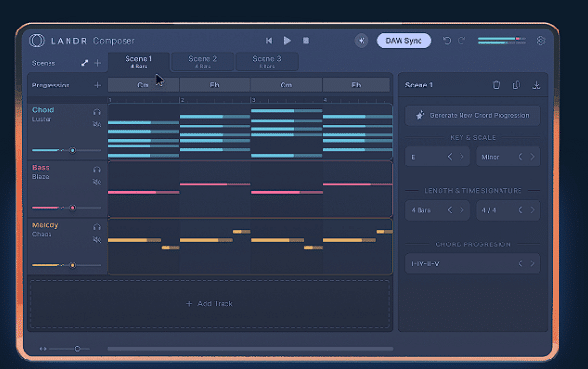The width and height of the screenshot is (588, 369).
Task: Select the first Cm chord block
Action: [x=144, y=86]
